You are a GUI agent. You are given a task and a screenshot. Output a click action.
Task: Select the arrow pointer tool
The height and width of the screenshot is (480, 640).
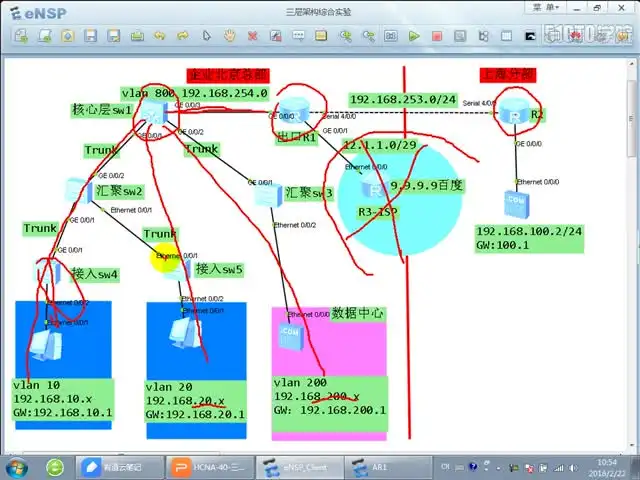coord(206,36)
